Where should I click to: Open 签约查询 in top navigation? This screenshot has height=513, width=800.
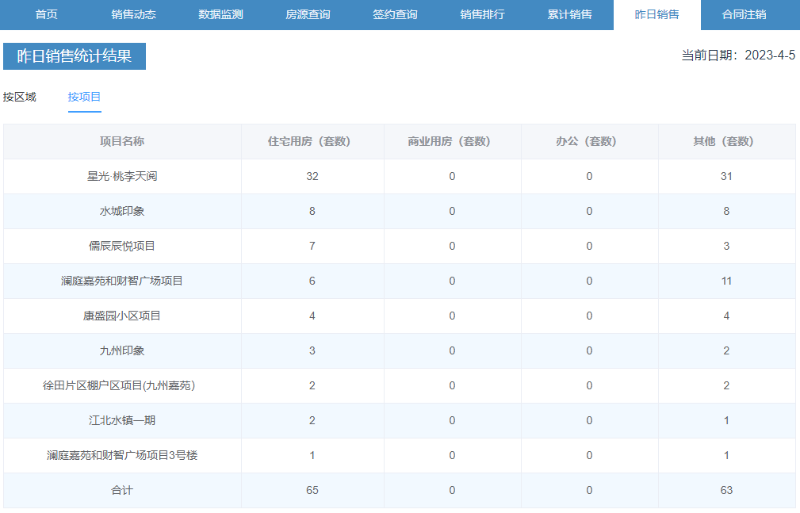coord(395,15)
